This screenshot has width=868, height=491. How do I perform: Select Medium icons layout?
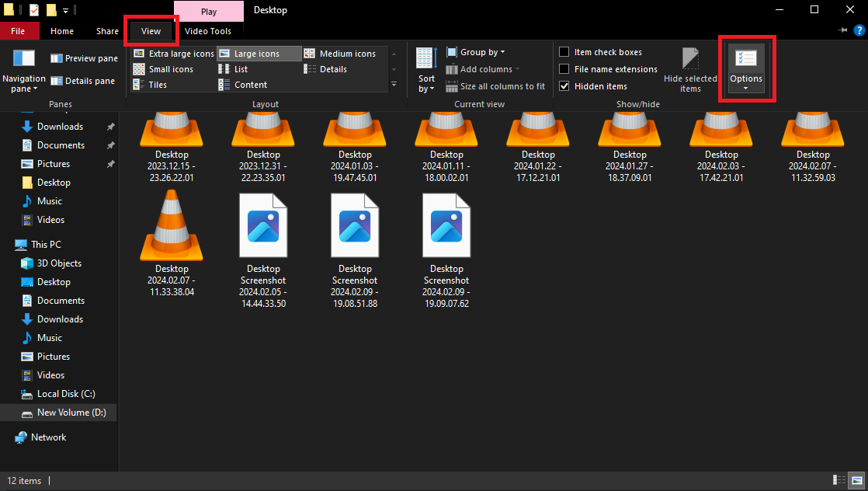[340, 54]
